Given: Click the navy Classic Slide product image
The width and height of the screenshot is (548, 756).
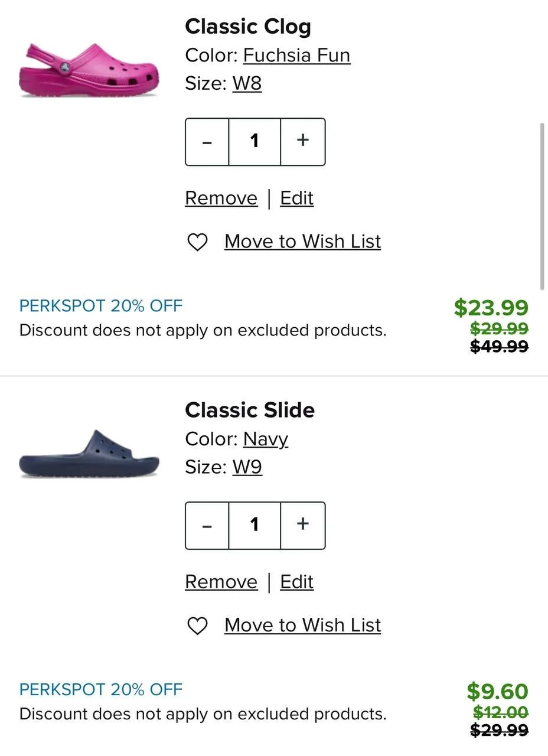Looking at the screenshot, I should [89, 455].
